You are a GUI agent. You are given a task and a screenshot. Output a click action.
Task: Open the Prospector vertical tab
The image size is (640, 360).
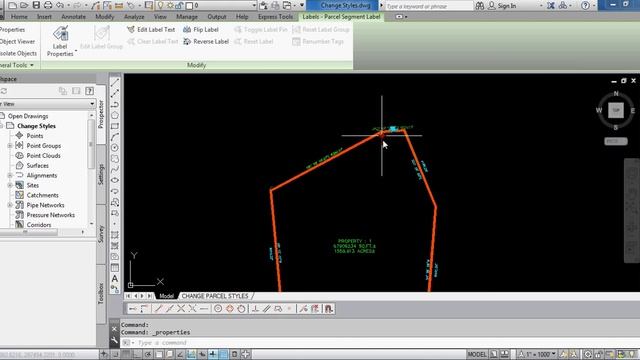[x=101, y=114]
